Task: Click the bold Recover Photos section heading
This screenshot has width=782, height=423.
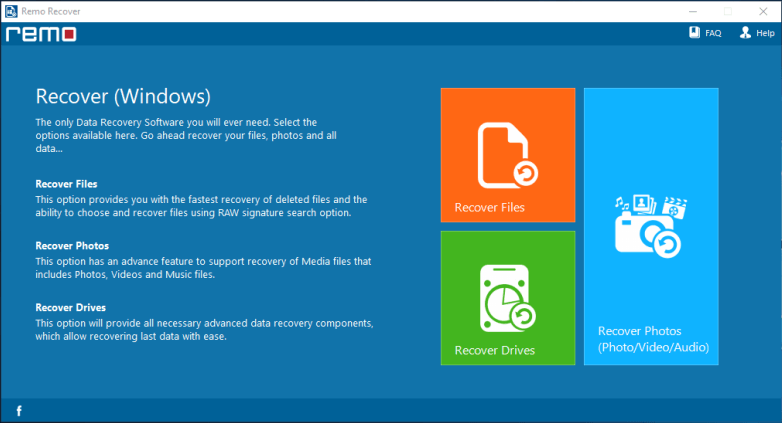Action: pos(72,246)
